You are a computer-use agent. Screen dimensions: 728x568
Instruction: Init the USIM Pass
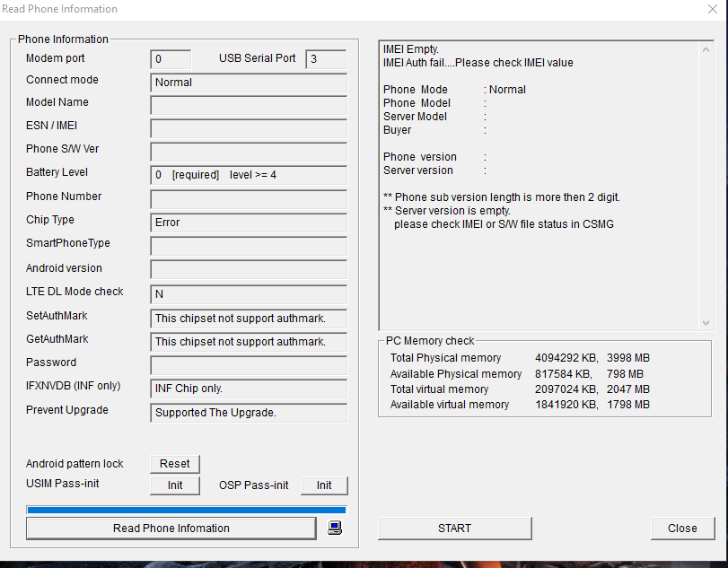point(174,485)
